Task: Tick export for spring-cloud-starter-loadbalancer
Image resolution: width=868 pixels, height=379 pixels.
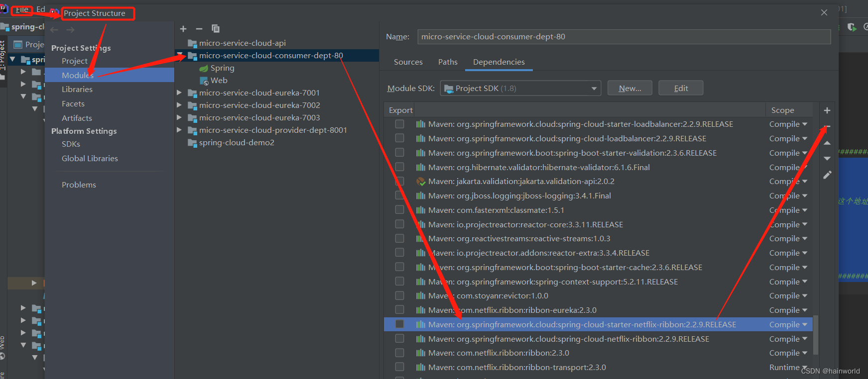Action: (399, 124)
